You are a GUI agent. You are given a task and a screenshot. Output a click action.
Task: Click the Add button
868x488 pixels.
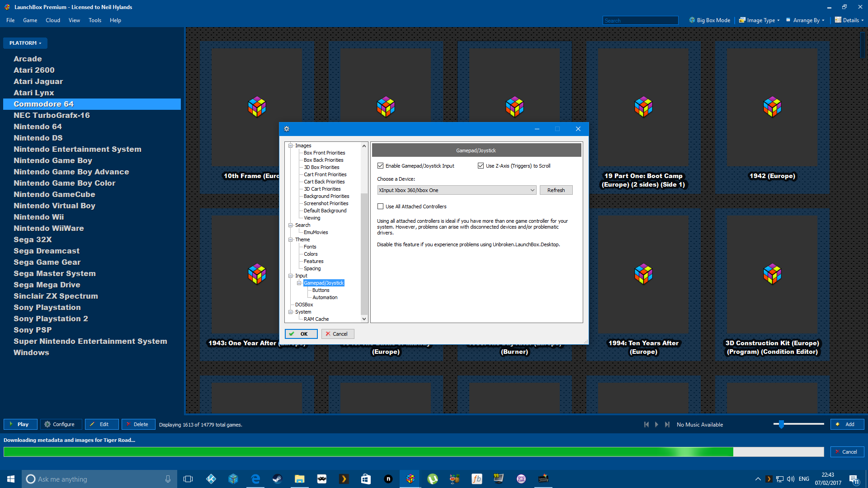[847, 424]
